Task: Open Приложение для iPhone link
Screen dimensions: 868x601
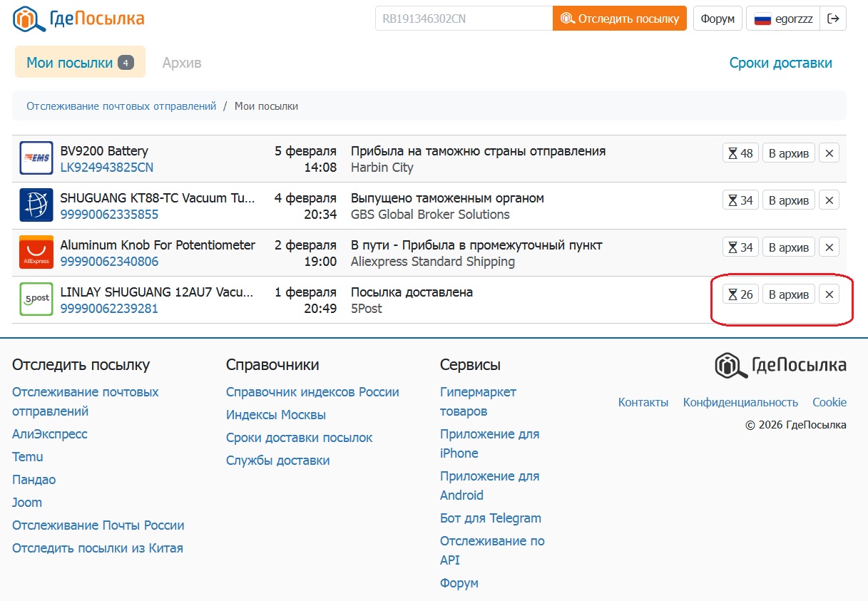Action: tap(490, 443)
